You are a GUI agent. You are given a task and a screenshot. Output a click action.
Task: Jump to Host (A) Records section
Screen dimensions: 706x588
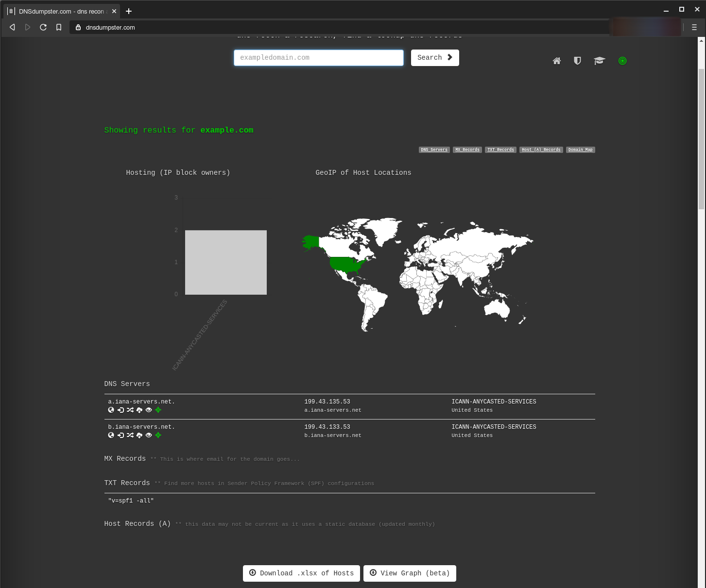pos(541,150)
